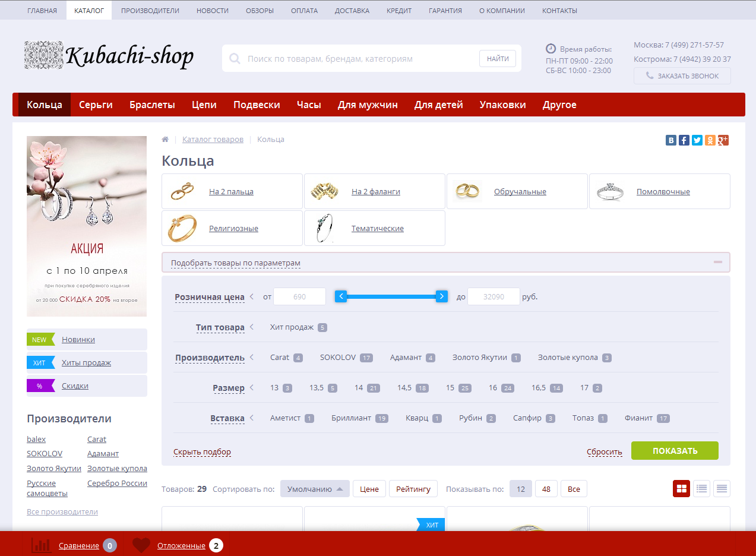Screen dimensions: 756x556
Task: Toggle the SOKOLOV manufacturer filter
Action: [x=338, y=358]
